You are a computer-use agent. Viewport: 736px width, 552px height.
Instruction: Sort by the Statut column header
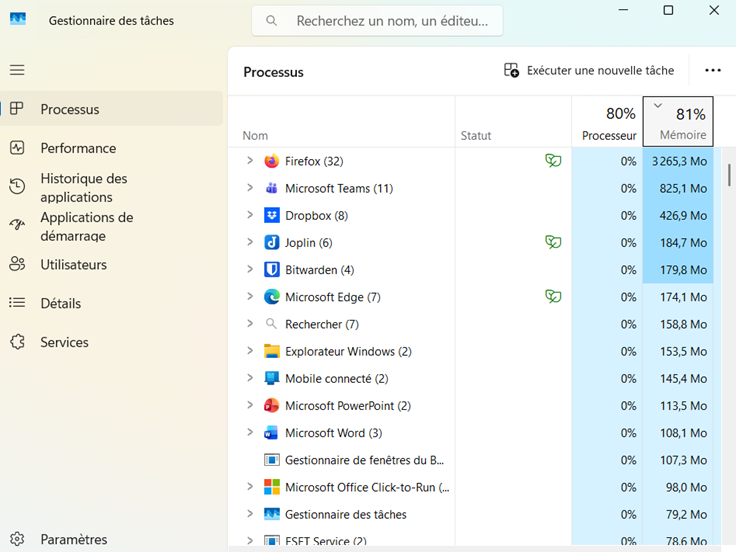[513, 122]
